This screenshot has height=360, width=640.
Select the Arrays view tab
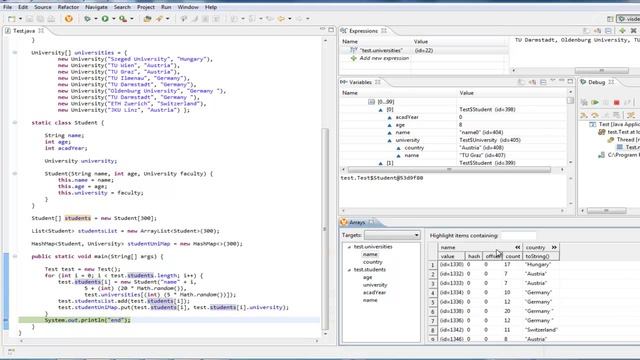tap(357, 222)
